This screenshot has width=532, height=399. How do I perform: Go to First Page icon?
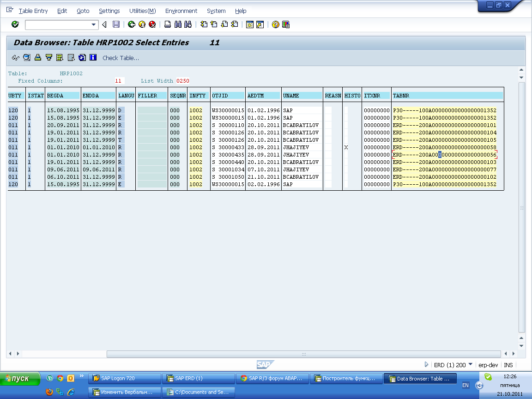(204, 24)
